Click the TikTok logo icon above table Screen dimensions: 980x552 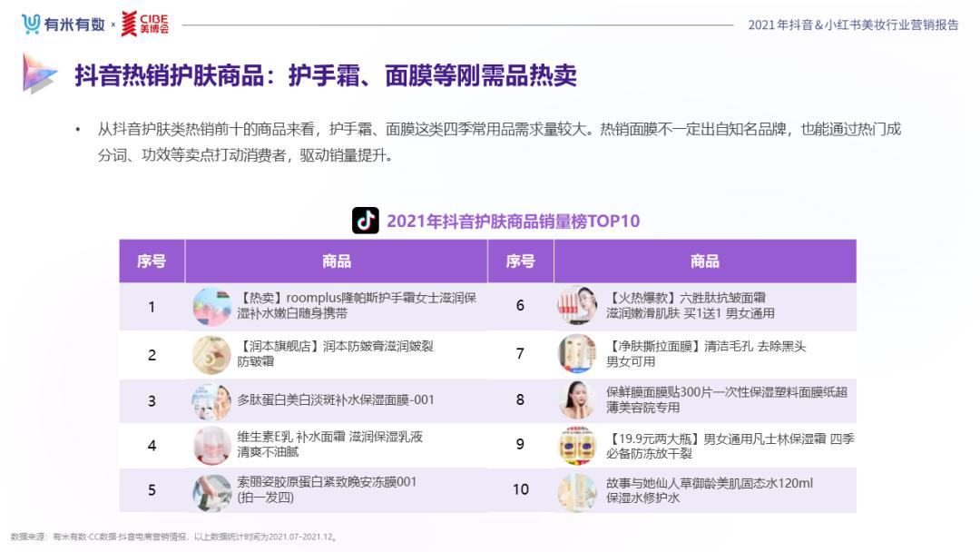(x=366, y=221)
